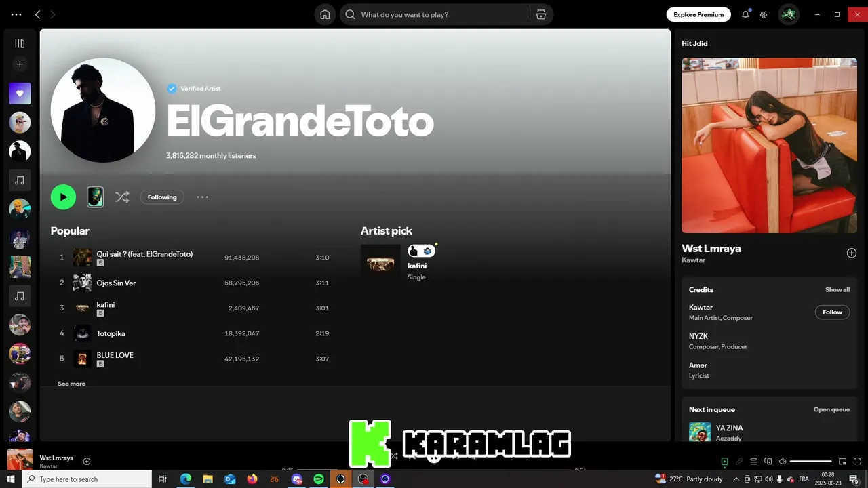
Task: Open the Artist pick kafini cover
Action: (x=380, y=264)
